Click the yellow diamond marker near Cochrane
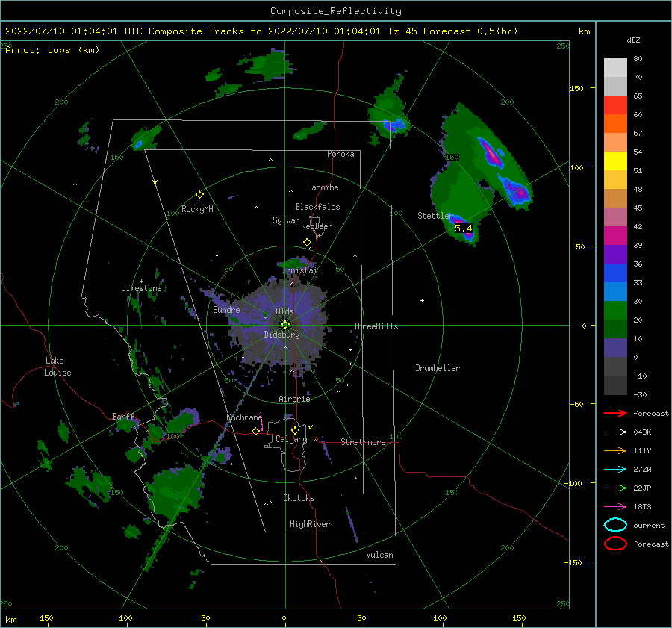 click(x=255, y=432)
